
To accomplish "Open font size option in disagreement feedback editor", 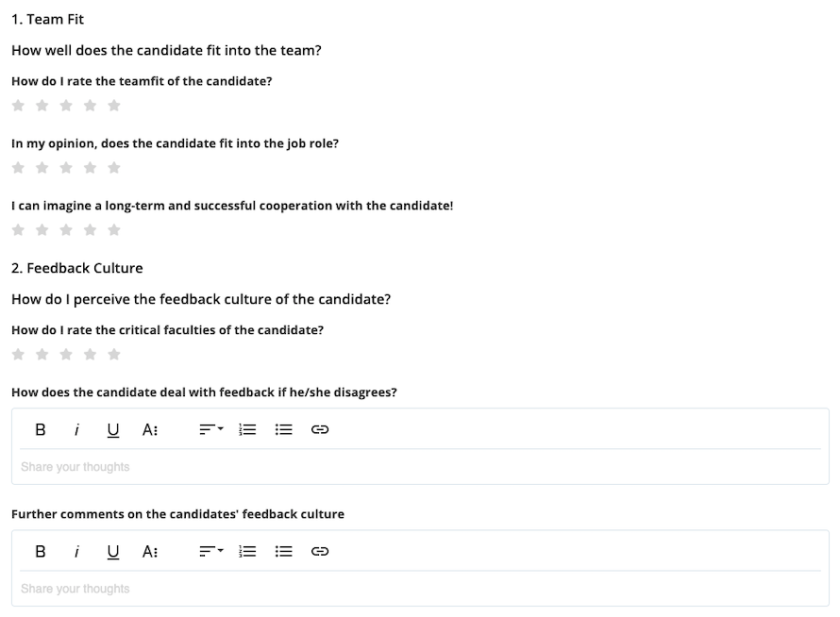I will click(x=150, y=429).
